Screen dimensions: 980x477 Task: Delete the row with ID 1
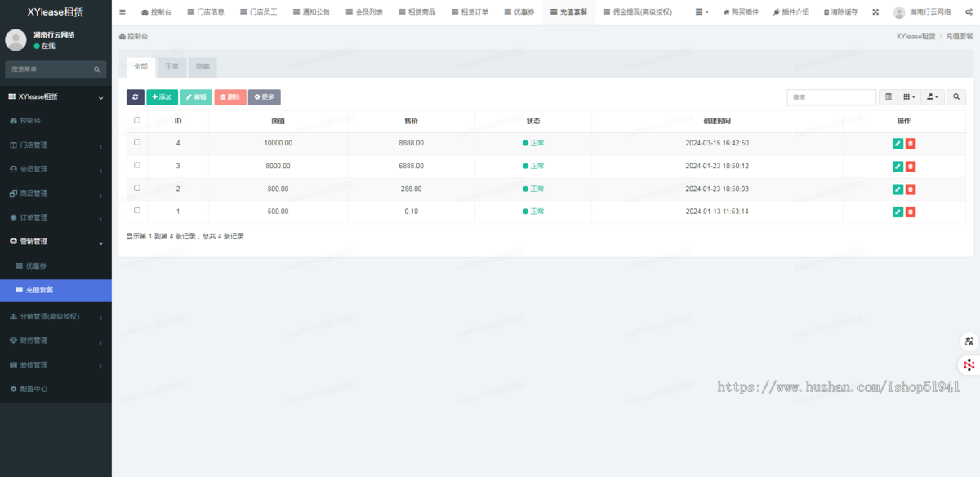point(911,212)
